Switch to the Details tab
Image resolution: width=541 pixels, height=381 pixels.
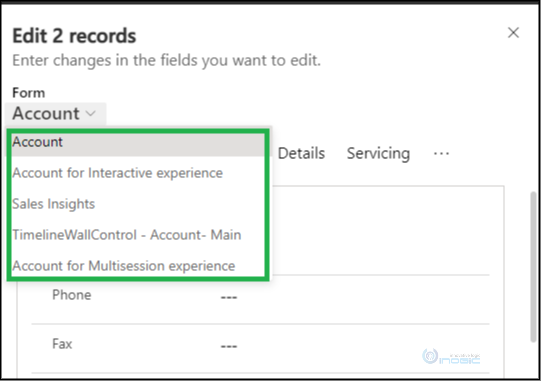[301, 153]
